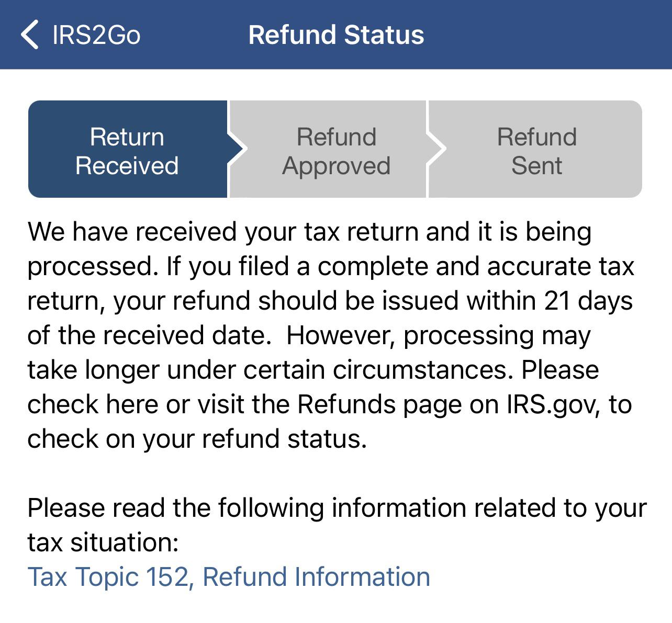The image size is (672, 623).
Task: Select the highlighted Return Received step
Action: coord(127,150)
